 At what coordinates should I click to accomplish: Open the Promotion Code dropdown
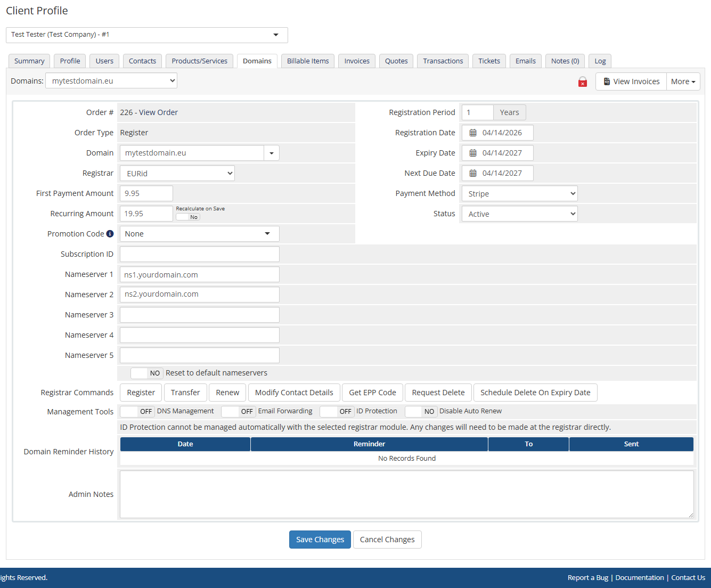[200, 234]
